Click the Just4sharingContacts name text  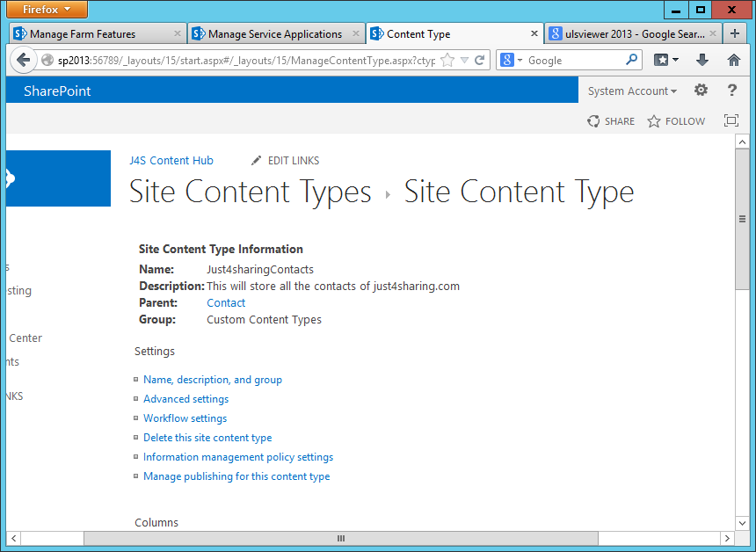point(260,270)
